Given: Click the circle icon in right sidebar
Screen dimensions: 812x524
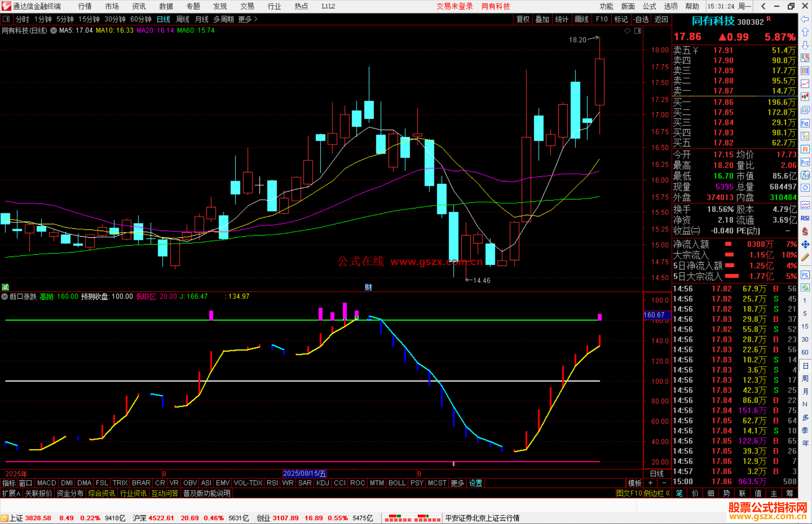Looking at the screenshot, I should pyautogui.click(x=805, y=188).
